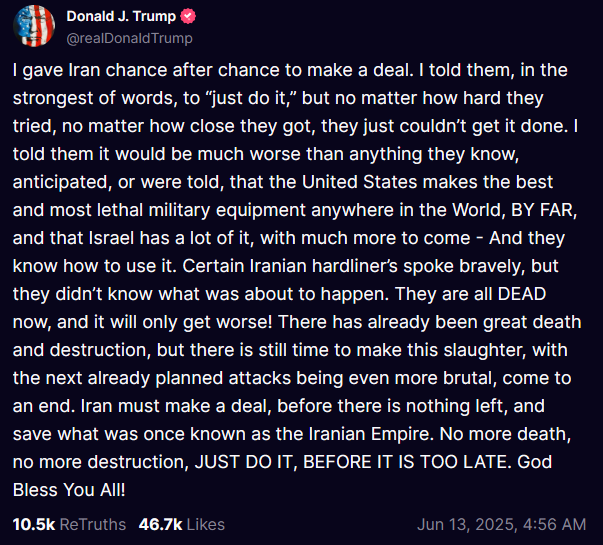The height and width of the screenshot is (545, 603).
Task: Open the flag-painted profile avatar
Action: (34, 26)
